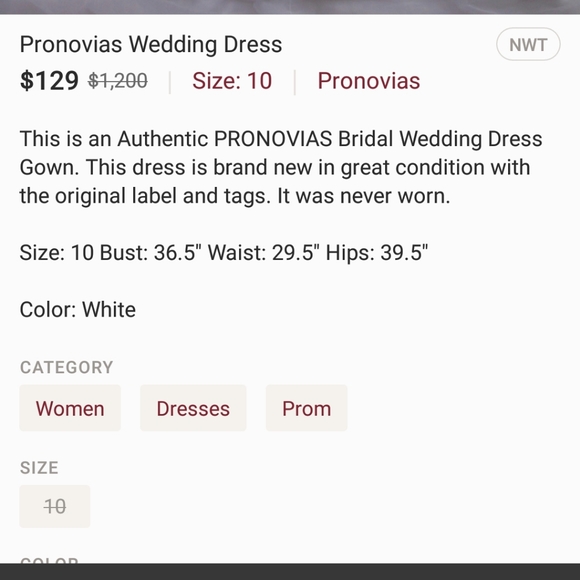
Task: Open the Size: 10 link beside price
Action: 232,81
